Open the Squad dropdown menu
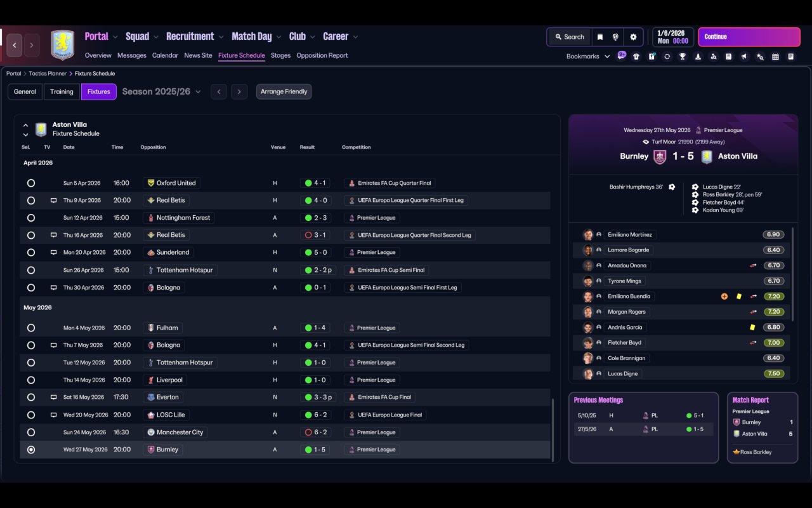The height and width of the screenshot is (508, 812). [143, 37]
